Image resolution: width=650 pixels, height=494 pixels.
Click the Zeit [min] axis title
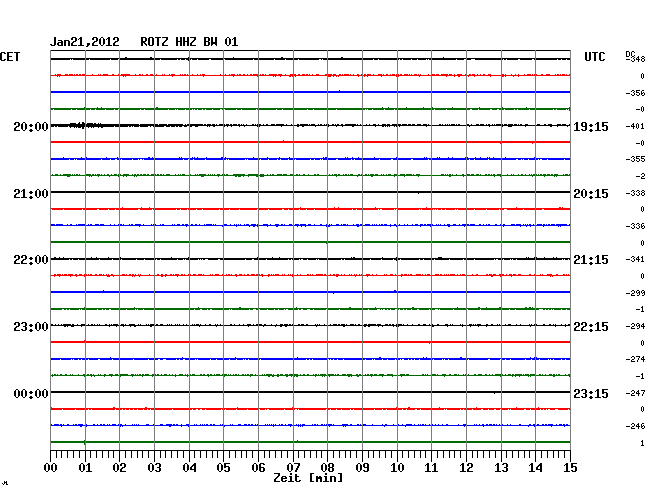point(308,478)
